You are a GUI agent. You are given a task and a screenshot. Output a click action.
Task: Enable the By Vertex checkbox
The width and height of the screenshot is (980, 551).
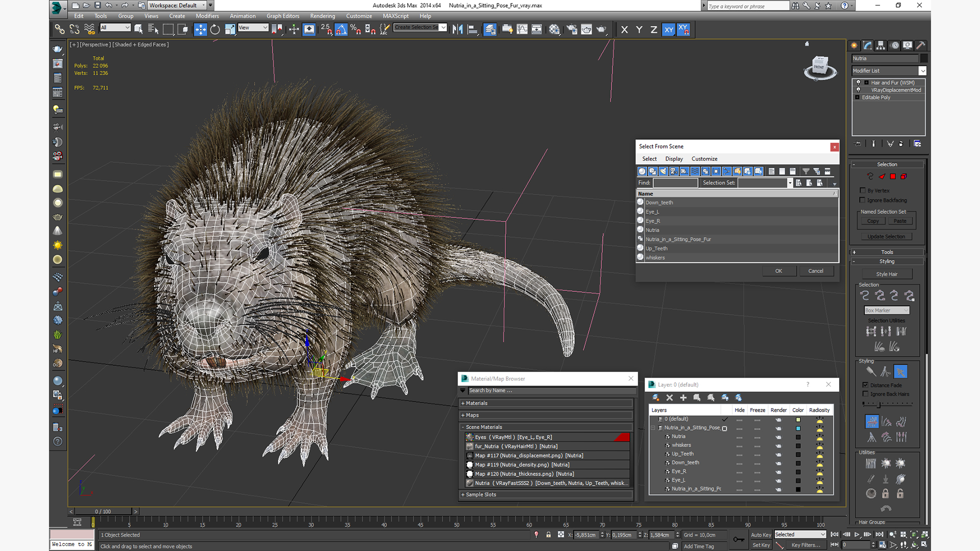pos(863,190)
